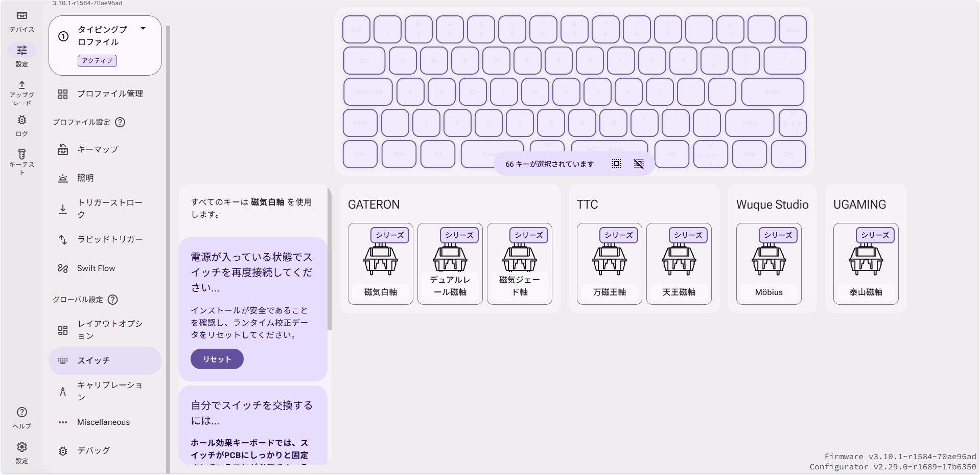Select all keys using the dotted-square icon
Screen dimensions: 980x475
(x=616, y=164)
